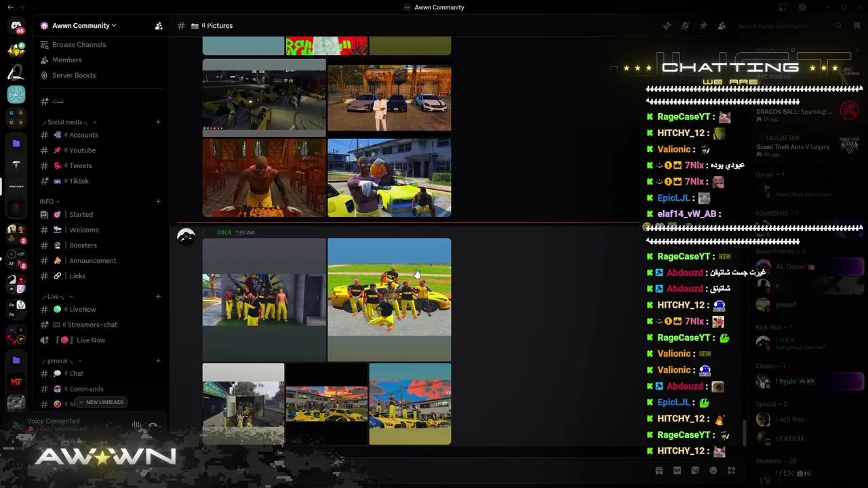Screen dimensions: 868x488
Task: Open thumbnail of white-suited man with cars
Action: coord(389,98)
